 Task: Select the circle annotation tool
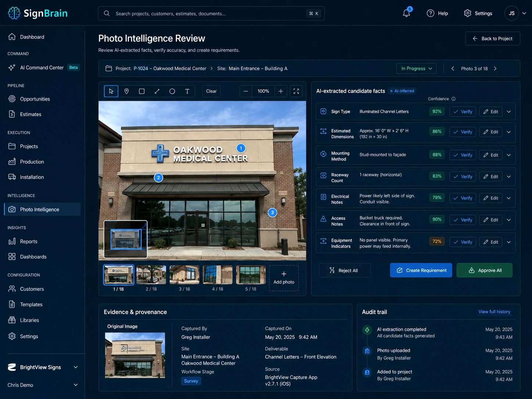(x=172, y=91)
